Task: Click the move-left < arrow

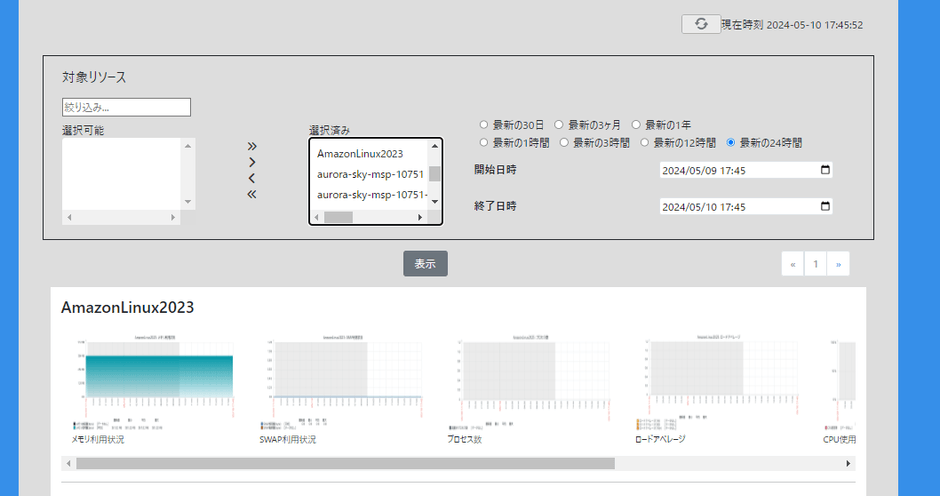Action: (x=252, y=178)
